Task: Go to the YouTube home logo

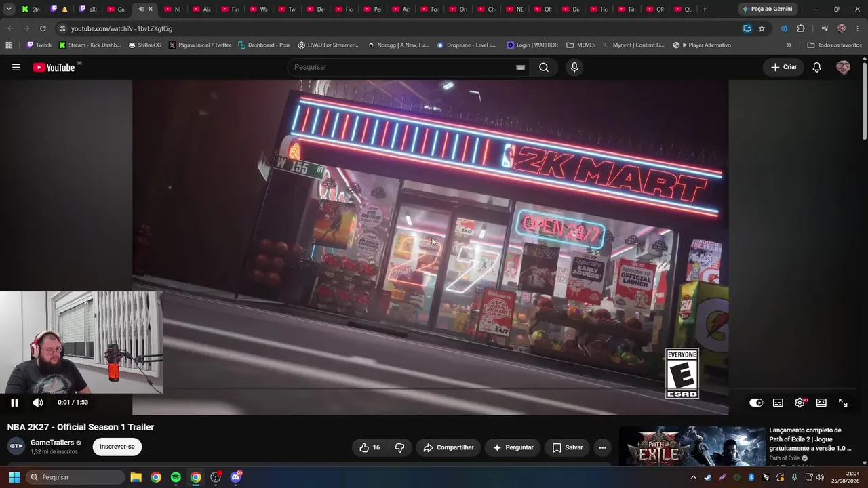Action: (x=54, y=67)
